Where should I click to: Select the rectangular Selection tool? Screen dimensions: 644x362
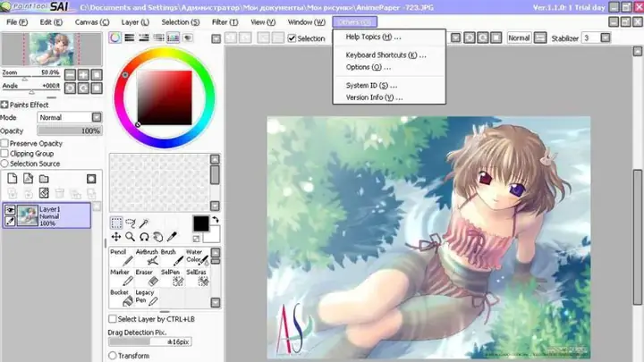point(116,223)
